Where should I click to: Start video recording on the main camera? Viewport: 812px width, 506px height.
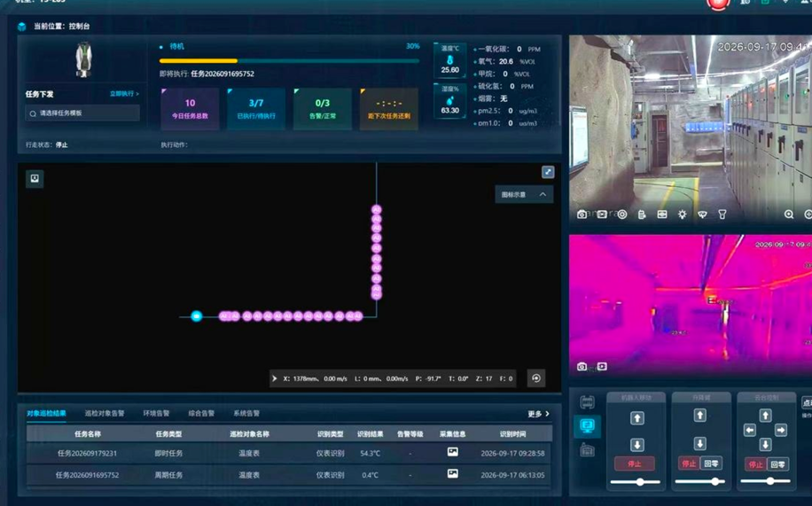click(x=602, y=214)
